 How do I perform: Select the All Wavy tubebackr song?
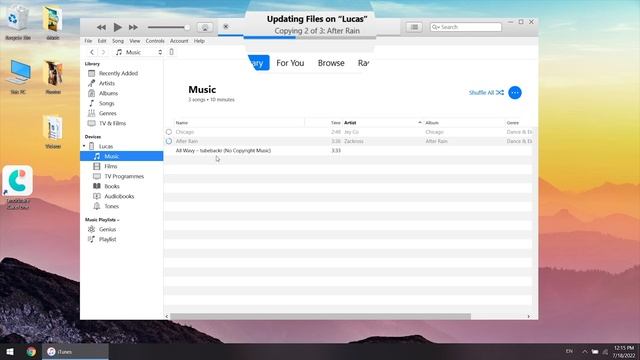(223, 151)
